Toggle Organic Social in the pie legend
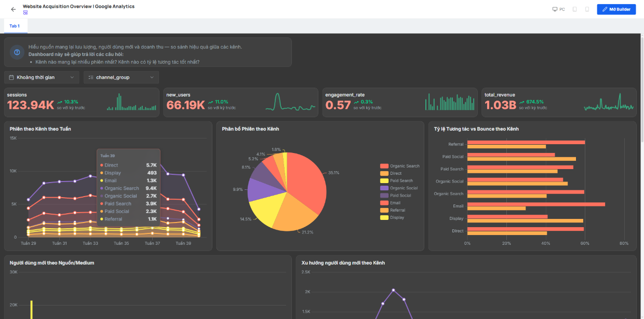 (399, 188)
